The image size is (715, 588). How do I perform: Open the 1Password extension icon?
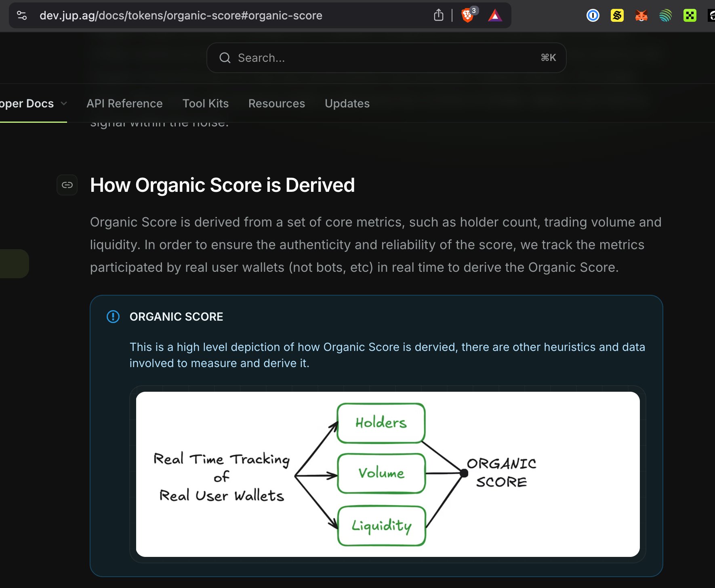point(593,16)
